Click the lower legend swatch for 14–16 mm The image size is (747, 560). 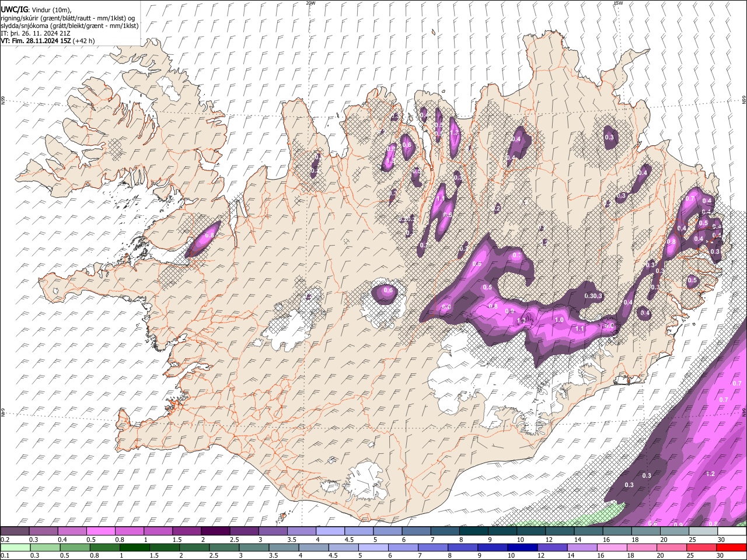(582, 548)
